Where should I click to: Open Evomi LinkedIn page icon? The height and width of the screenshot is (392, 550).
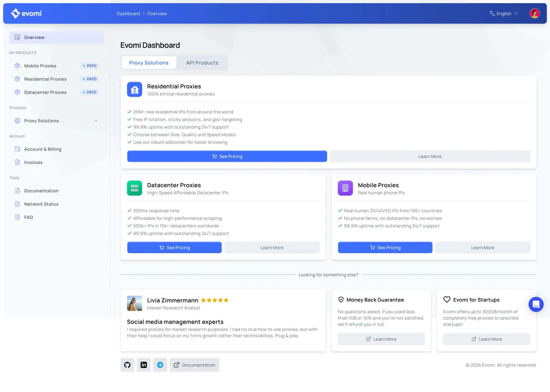[x=144, y=365]
